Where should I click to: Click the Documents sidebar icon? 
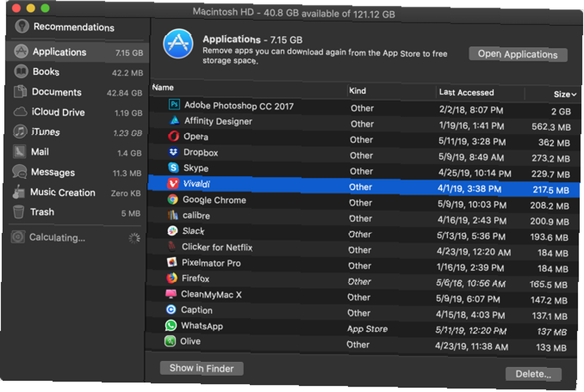click(20, 91)
